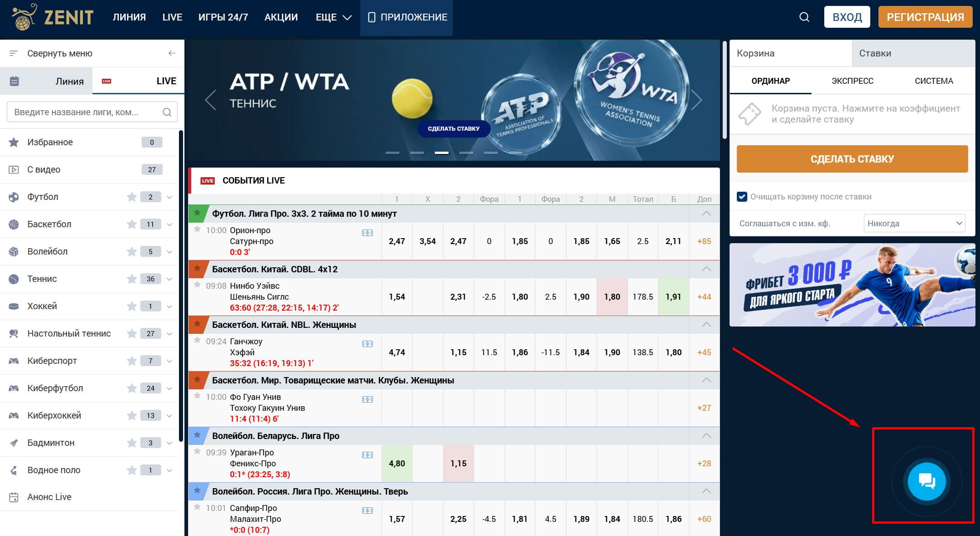Click the РЕГИСТРАЦИЯ button
Viewport: 980px width, 536px height.
(x=925, y=17)
